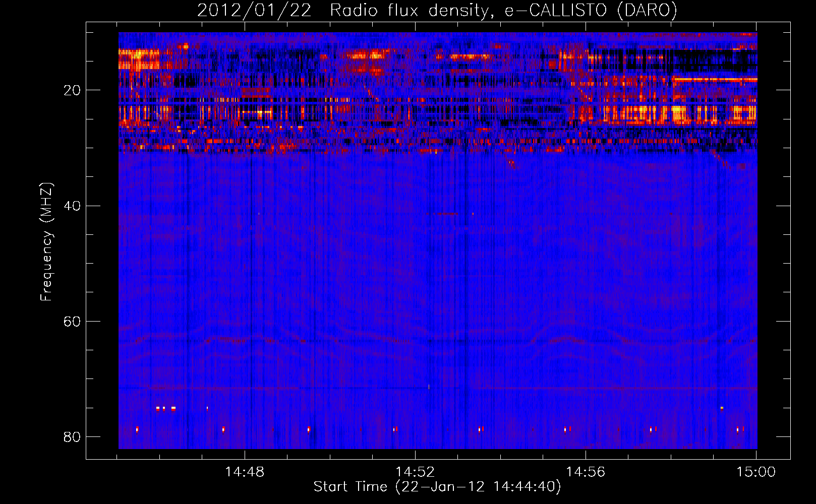Click the '60' frequency tick label
Image resolution: width=816 pixels, height=504 pixels.
coord(72,321)
